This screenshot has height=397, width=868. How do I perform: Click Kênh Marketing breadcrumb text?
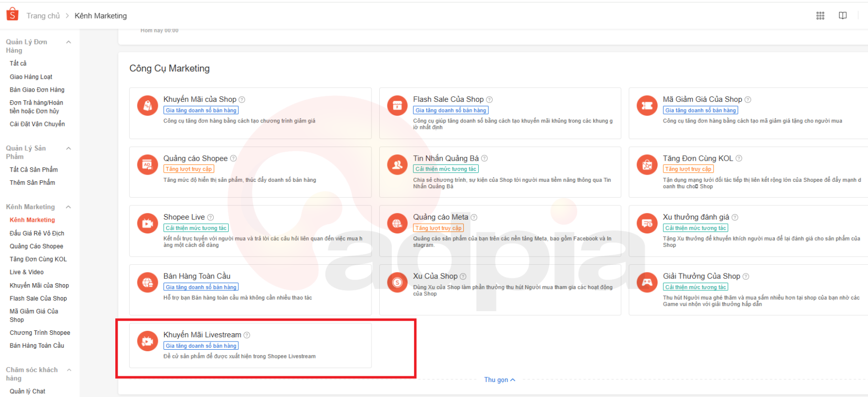101,15
